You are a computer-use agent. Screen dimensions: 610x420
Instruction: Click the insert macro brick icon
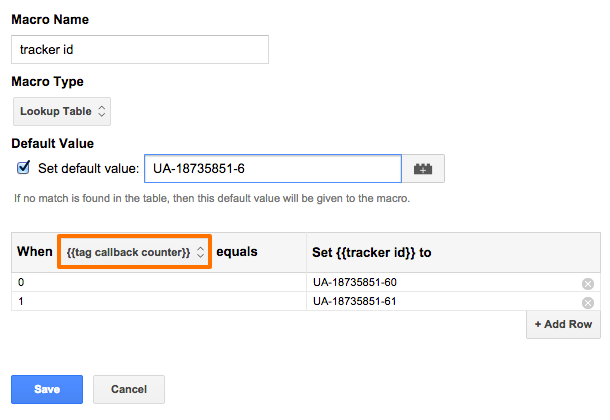point(423,169)
